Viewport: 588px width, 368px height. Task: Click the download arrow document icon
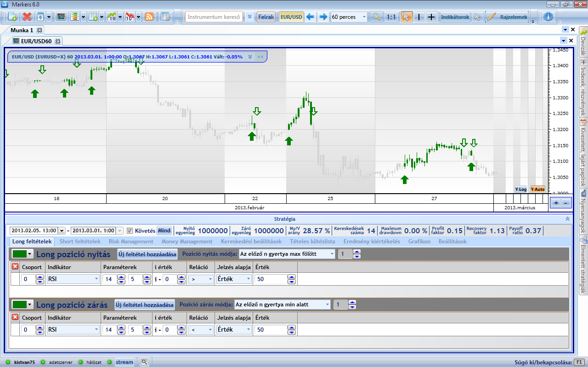(x=40, y=17)
